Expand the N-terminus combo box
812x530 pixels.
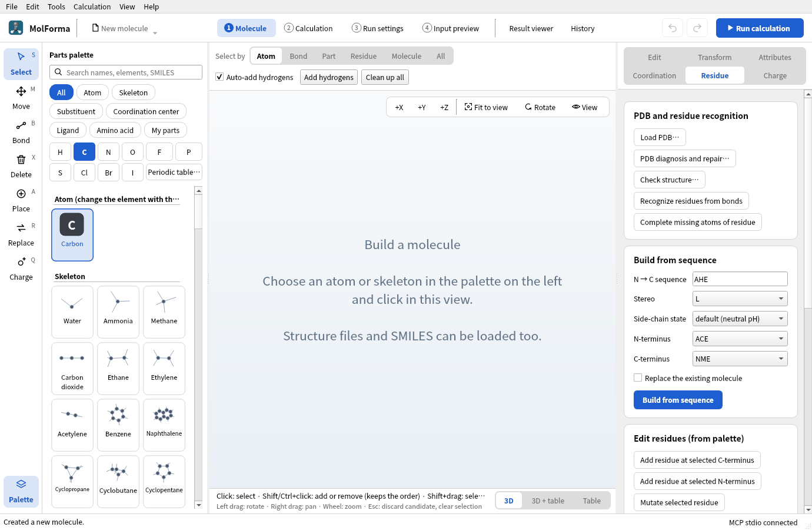coord(740,339)
